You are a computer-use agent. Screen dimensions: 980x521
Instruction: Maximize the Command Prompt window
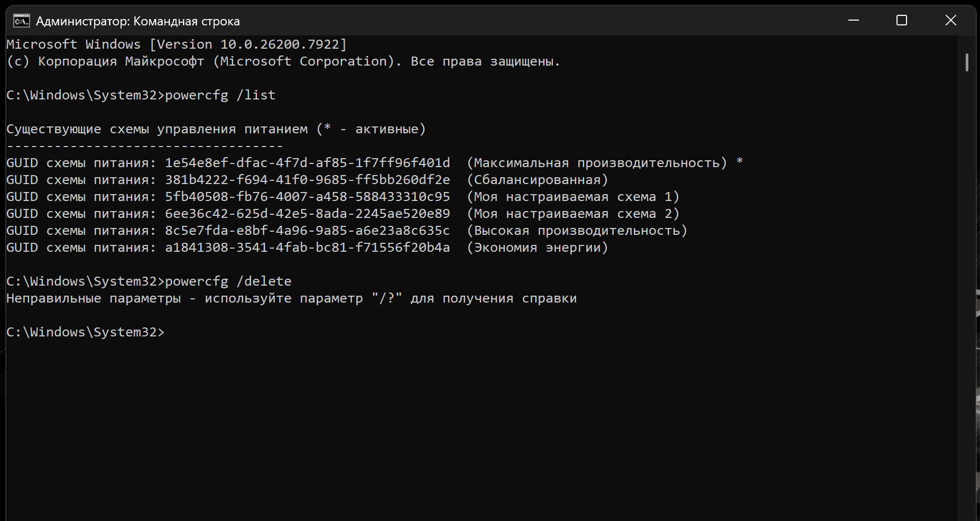coord(902,21)
